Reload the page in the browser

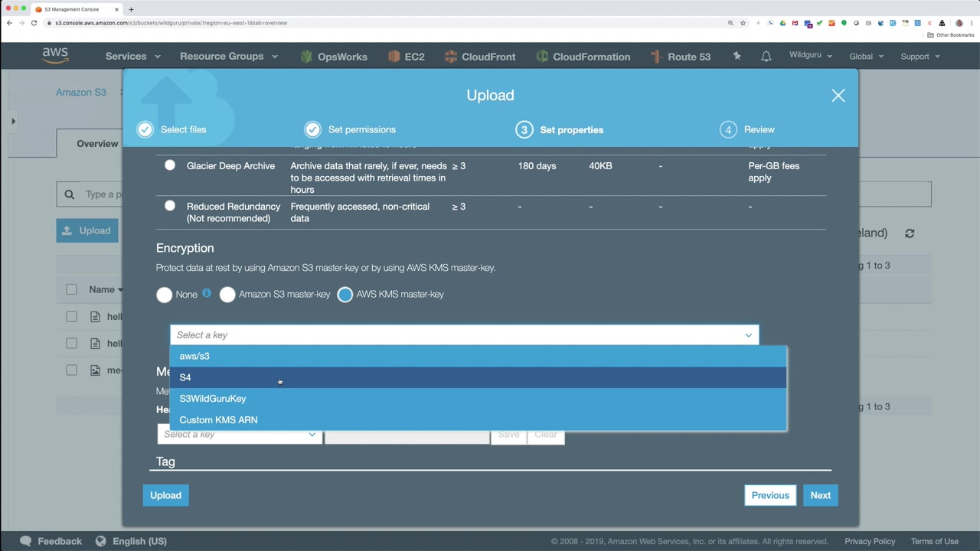34,23
